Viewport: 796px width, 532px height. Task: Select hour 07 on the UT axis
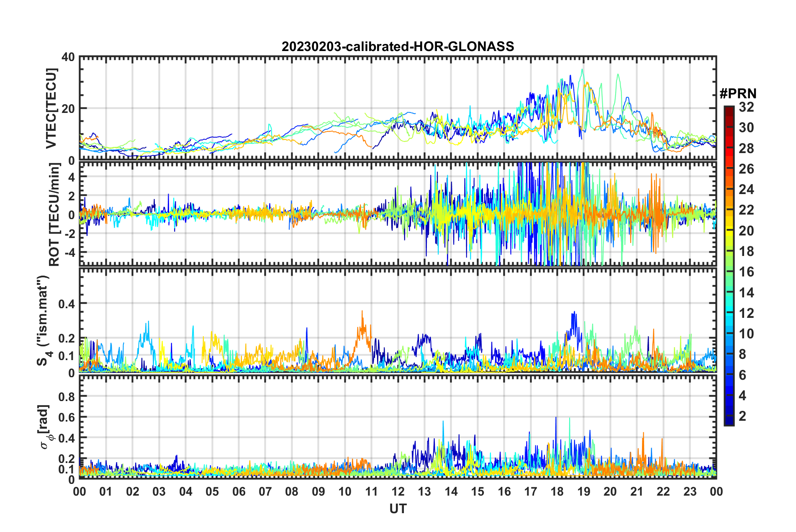click(265, 491)
